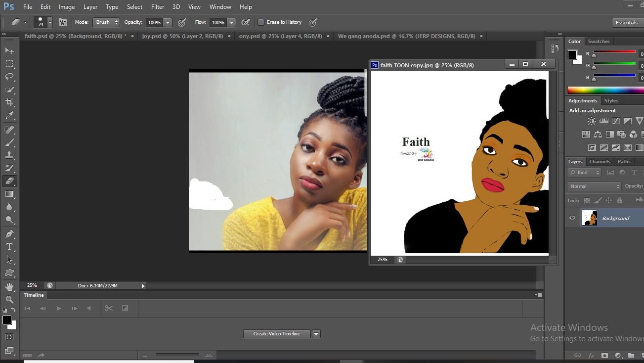Open the Filter menu
The height and width of the screenshot is (363, 644).
[x=158, y=7]
